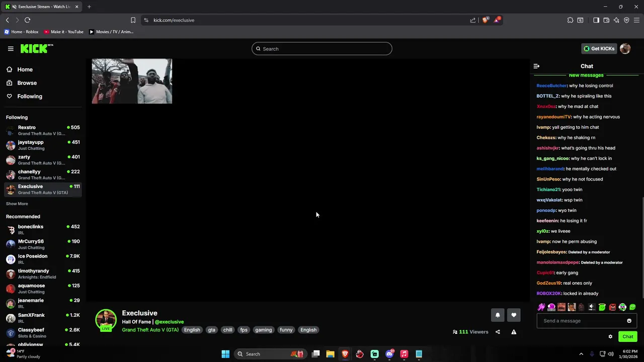Click the Kick search field
This screenshot has height=362, width=644.
click(x=322, y=49)
